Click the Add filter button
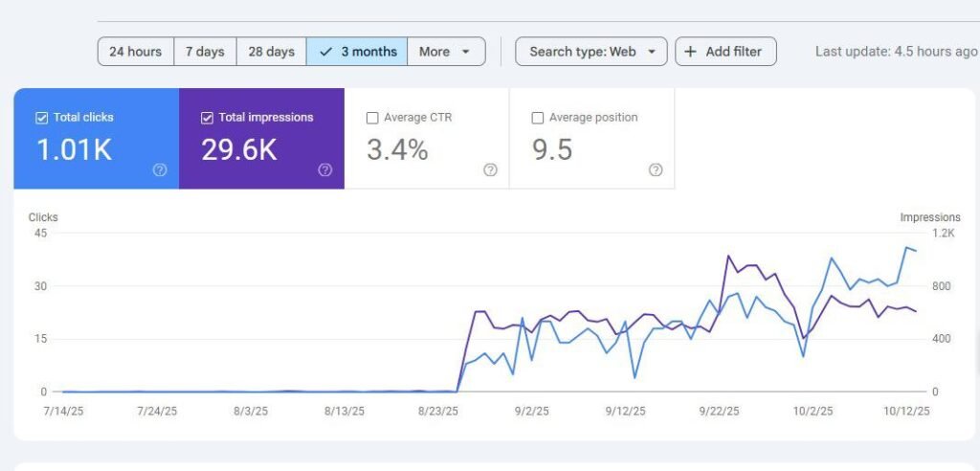This screenshot has width=980, height=471. (x=725, y=52)
